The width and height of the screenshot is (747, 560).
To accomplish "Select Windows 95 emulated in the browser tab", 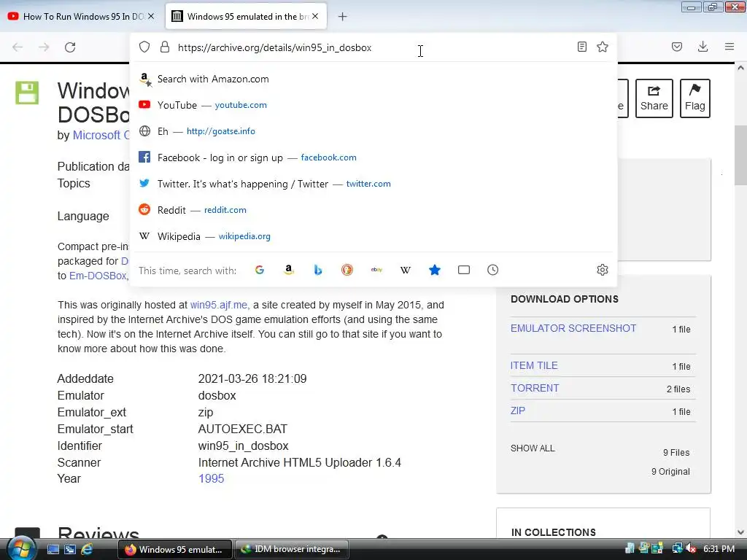I will (x=246, y=16).
